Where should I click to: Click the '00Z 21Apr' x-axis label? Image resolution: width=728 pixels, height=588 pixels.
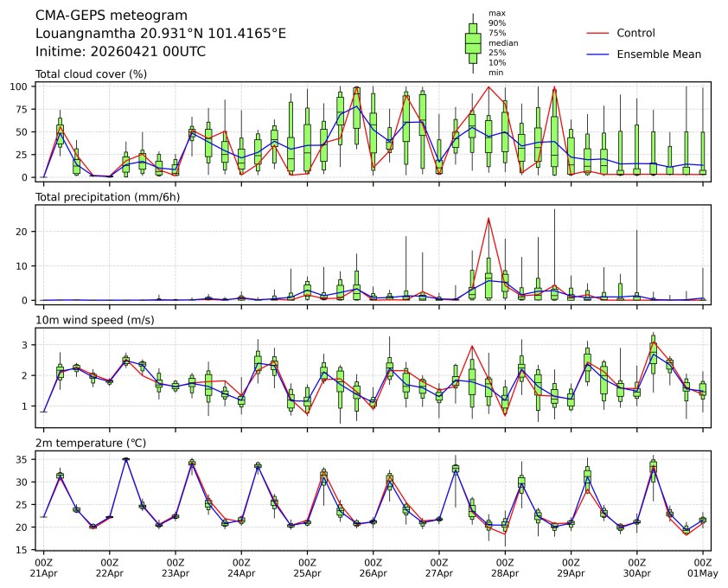pyautogui.click(x=43, y=567)
